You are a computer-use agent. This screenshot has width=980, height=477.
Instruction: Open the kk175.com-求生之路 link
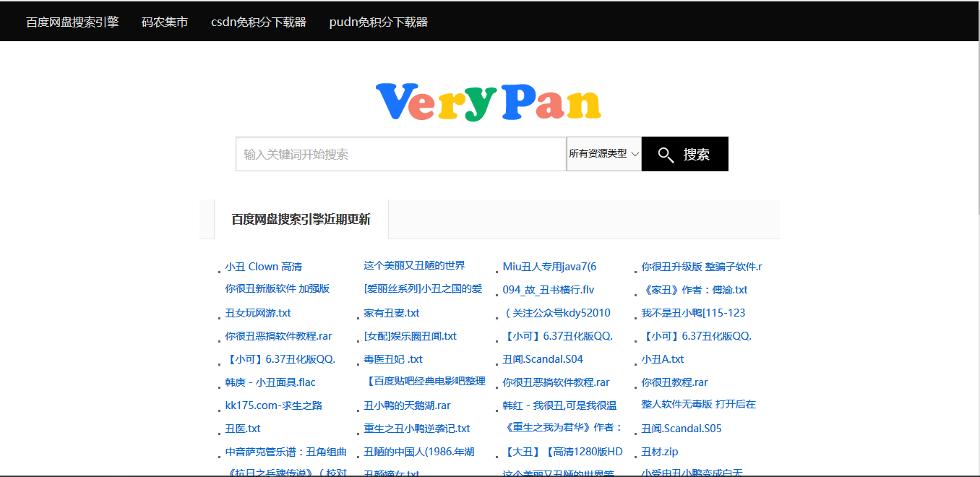tap(274, 405)
